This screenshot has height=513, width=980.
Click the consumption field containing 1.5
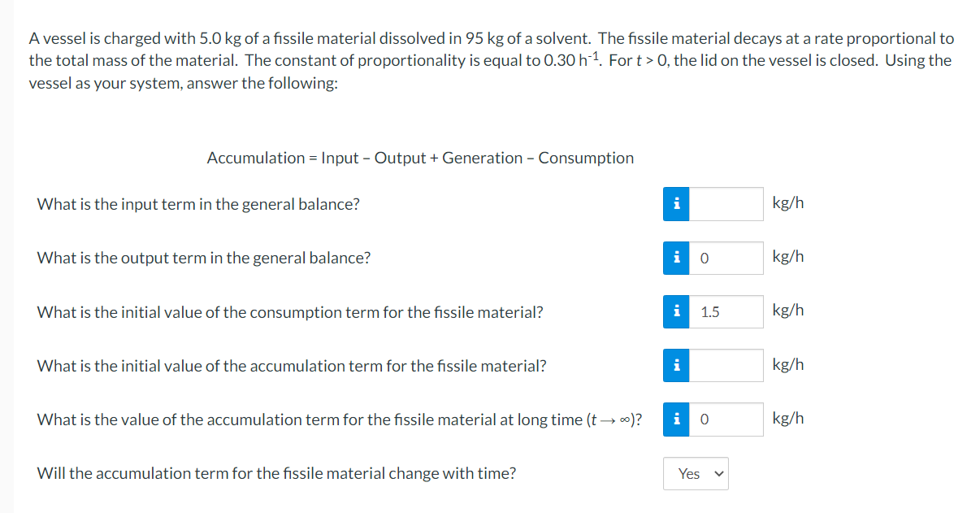click(x=726, y=311)
